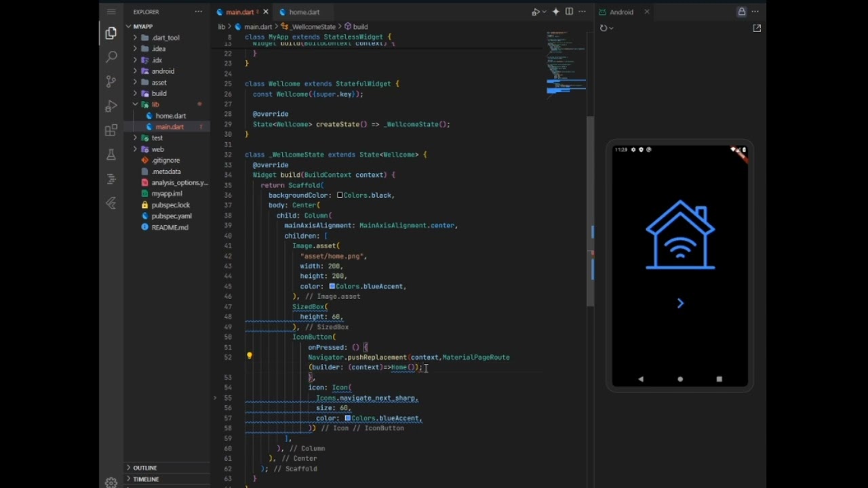Expand the asset folder
Image resolution: width=868 pixels, height=488 pixels.
point(159,83)
